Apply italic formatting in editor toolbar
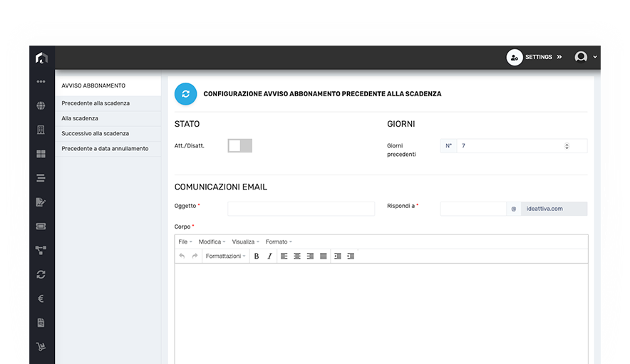 pyautogui.click(x=269, y=256)
